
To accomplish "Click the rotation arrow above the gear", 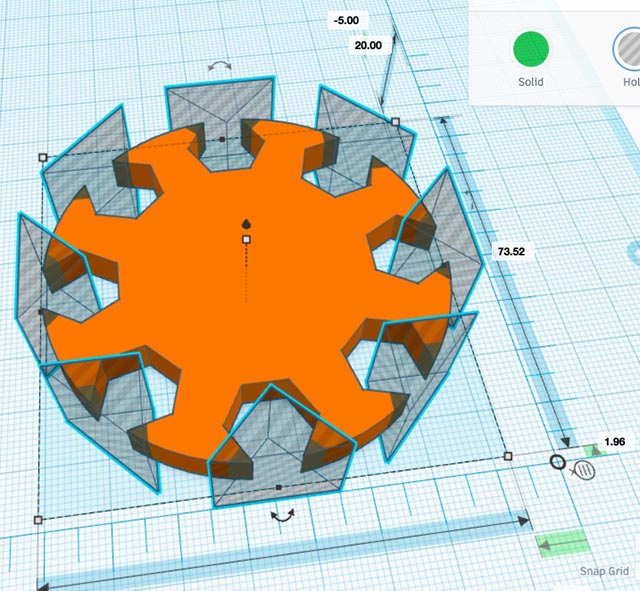I will (x=219, y=65).
